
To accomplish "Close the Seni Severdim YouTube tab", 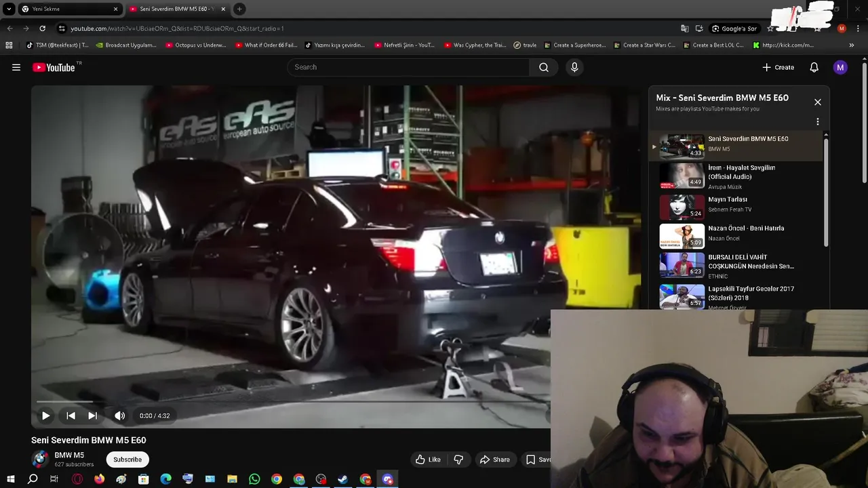I will click(223, 9).
